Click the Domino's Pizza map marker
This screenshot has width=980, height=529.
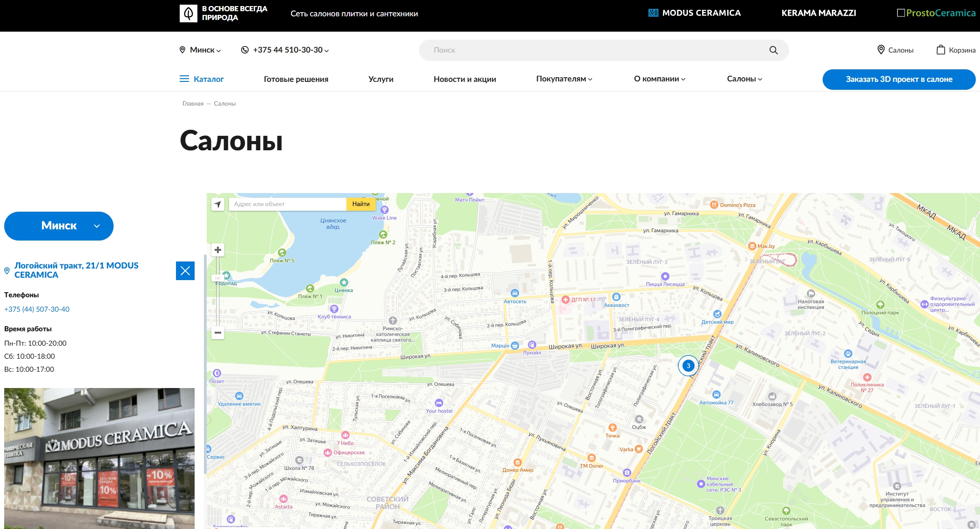click(714, 205)
